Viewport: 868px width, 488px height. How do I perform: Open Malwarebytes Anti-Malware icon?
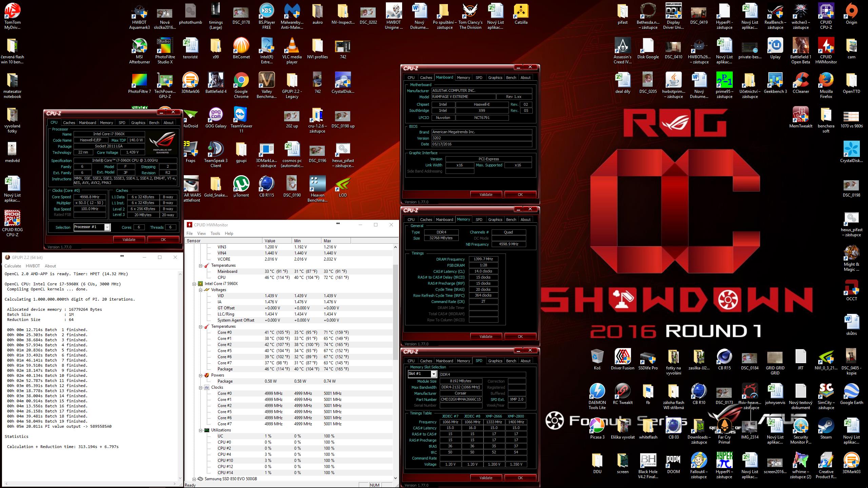292,16
